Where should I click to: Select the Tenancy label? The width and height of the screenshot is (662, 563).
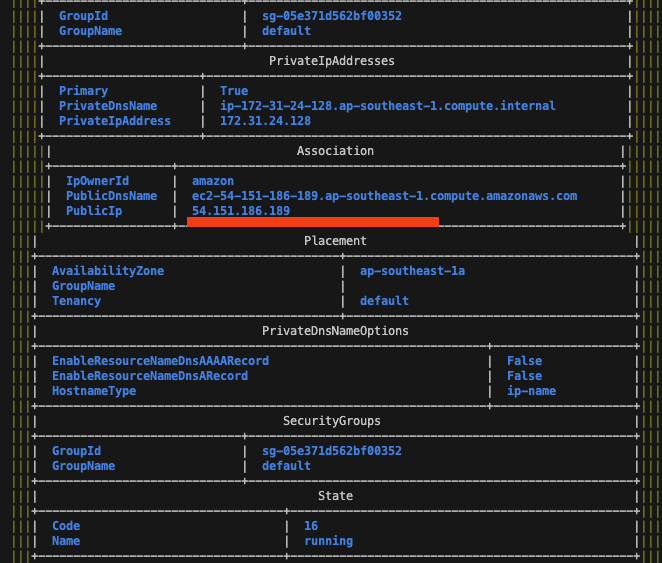[76, 301]
